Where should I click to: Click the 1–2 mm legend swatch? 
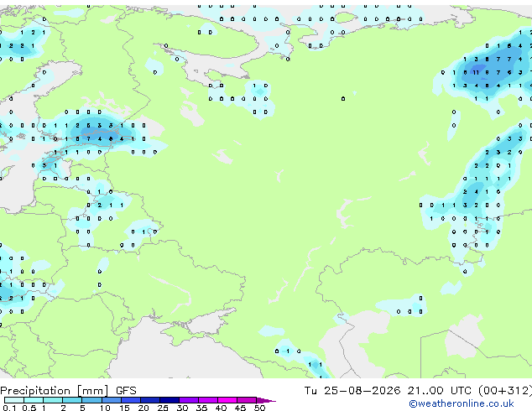tap(53, 400)
